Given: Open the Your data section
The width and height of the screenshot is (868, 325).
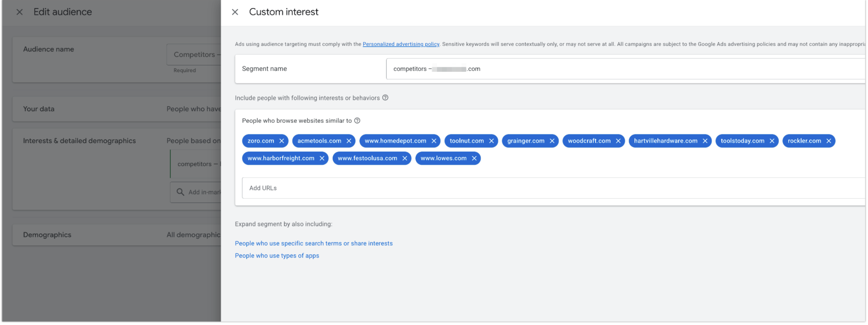Looking at the screenshot, I should click(117, 109).
